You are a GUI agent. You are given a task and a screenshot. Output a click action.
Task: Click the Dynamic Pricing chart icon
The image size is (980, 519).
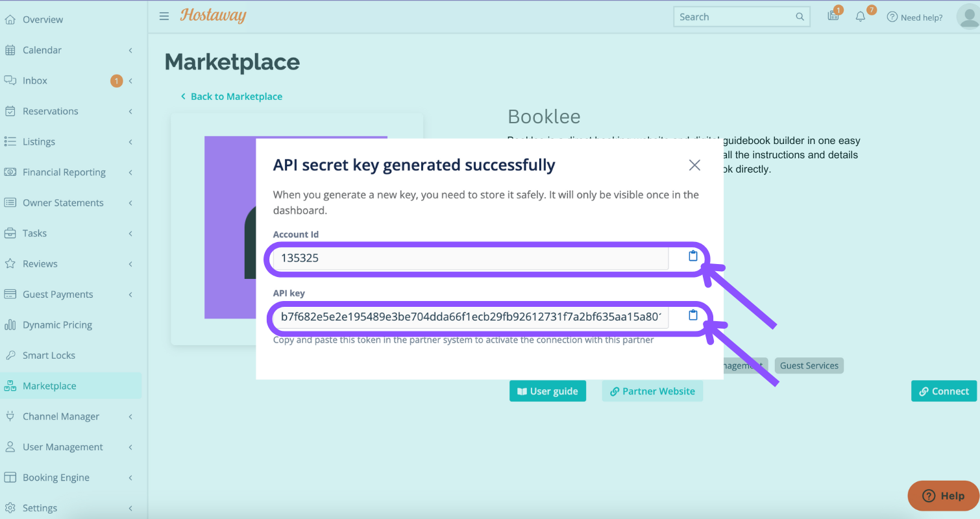point(10,324)
